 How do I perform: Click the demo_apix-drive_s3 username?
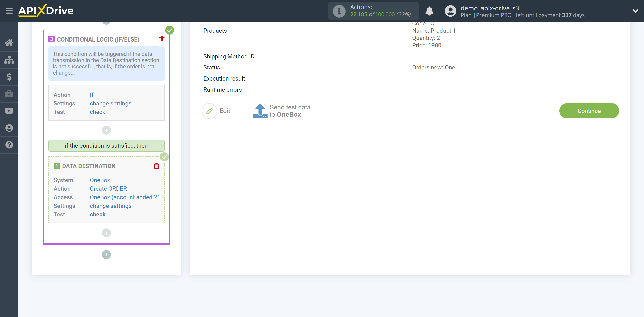(x=490, y=8)
